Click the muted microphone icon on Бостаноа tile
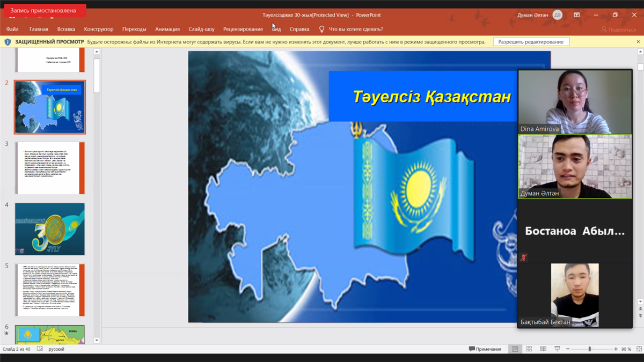 coord(524,257)
